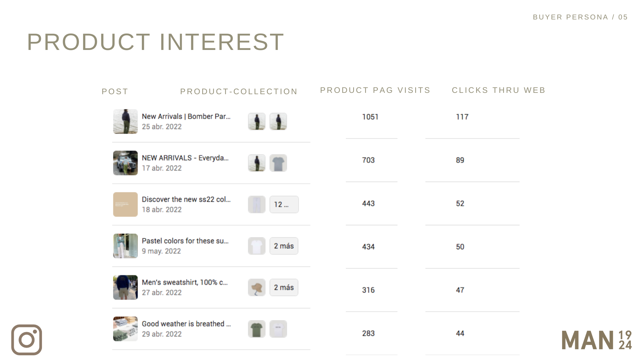The width and height of the screenshot is (644, 362).
Task: Open the Pastel colors post thumbnail
Action: (125, 246)
